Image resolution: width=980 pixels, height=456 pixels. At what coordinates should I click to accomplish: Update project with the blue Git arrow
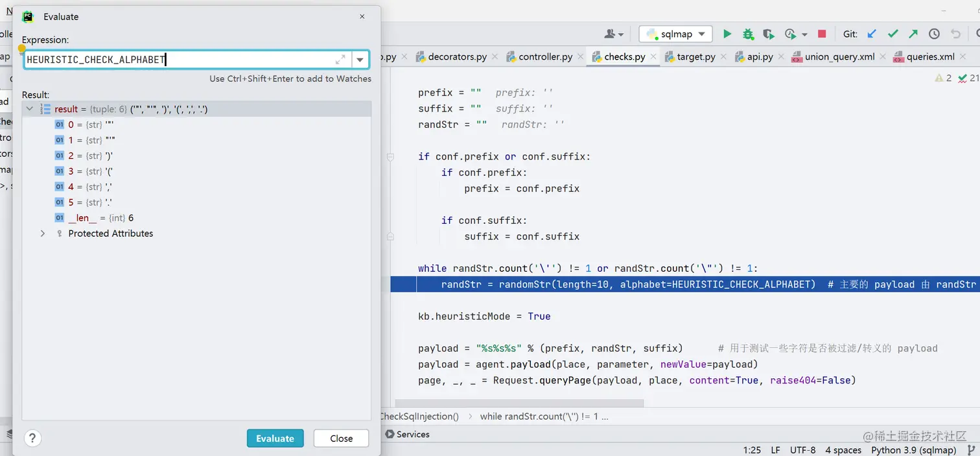pos(872,34)
